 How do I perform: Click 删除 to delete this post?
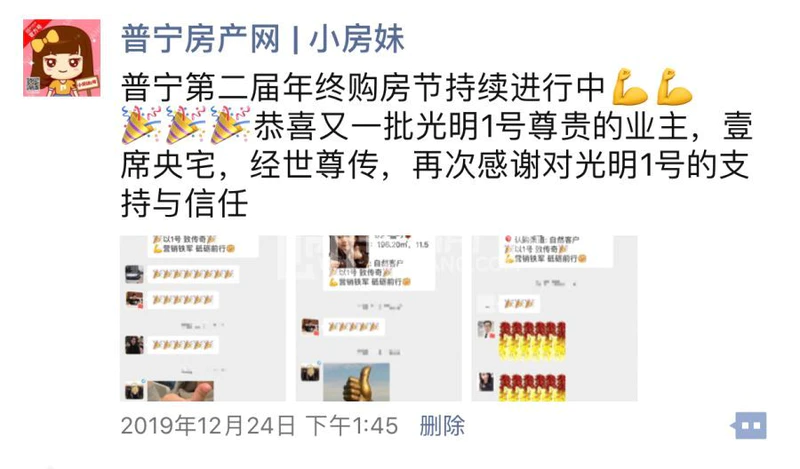[x=442, y=425]
